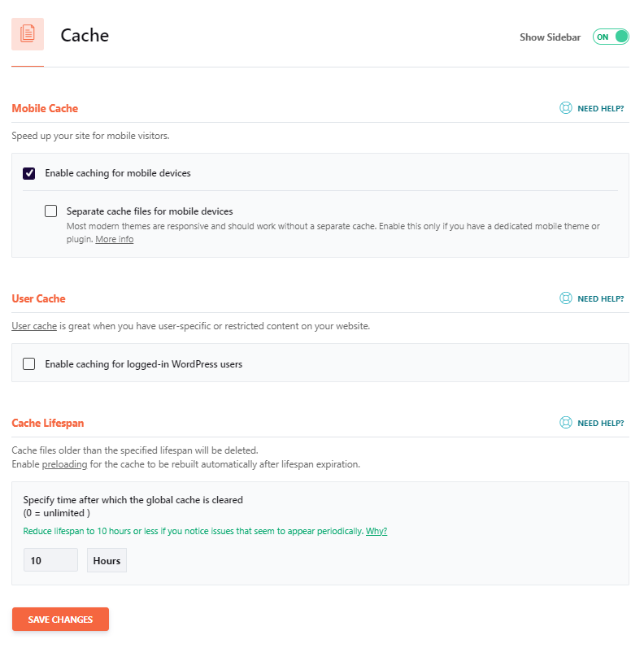
Task: Open the preloading link
Action: [64, 464]
